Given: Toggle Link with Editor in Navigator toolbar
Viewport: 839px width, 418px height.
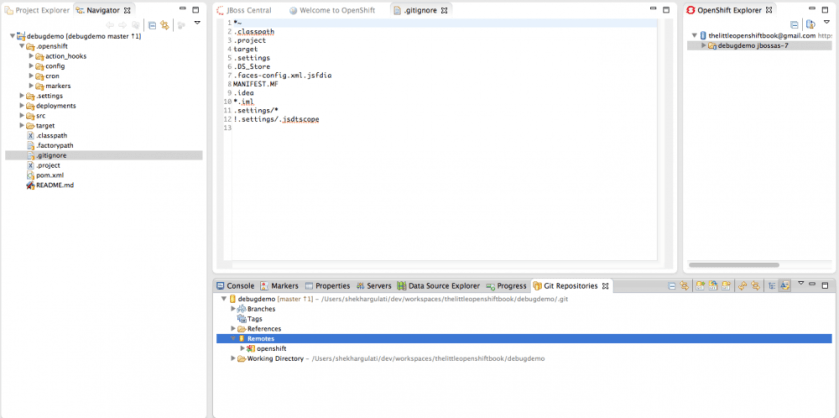Looking at the screenshot, I should point(163,24).
